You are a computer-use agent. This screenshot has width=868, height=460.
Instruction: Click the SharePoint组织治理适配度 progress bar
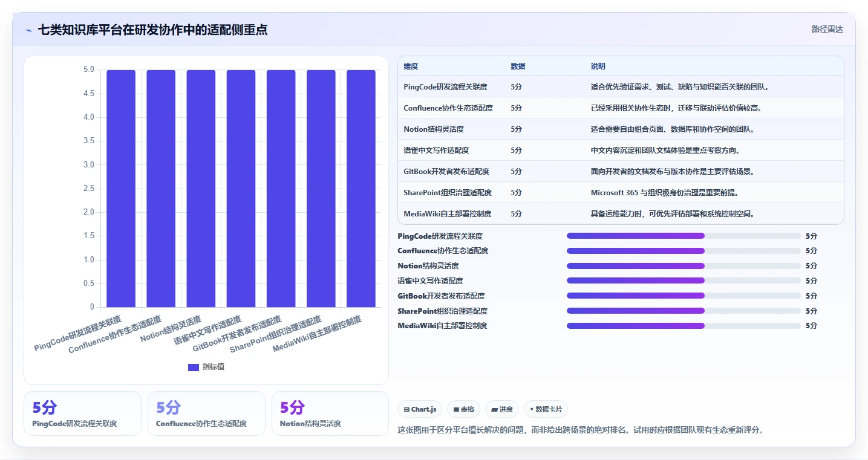(x=684, y=311)
